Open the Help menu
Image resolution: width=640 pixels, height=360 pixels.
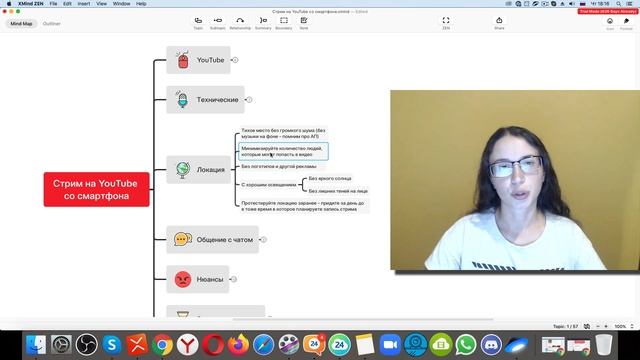point(141,4)
